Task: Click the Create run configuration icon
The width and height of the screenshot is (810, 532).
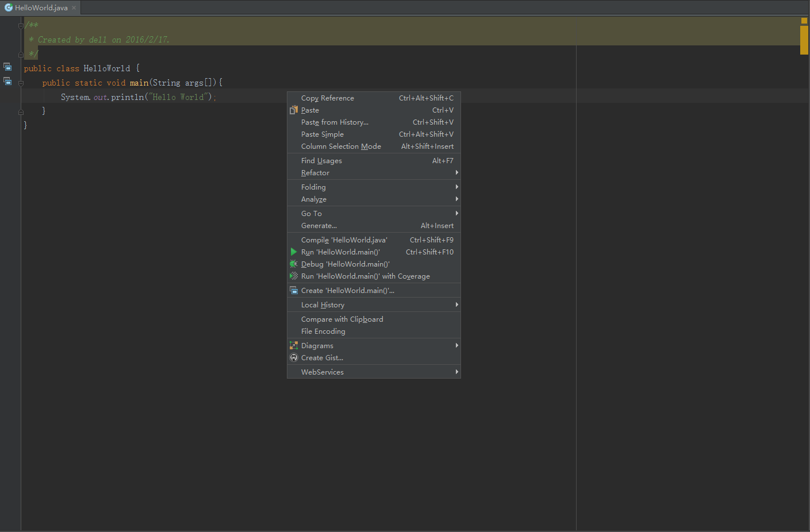Action: (294, 290)
